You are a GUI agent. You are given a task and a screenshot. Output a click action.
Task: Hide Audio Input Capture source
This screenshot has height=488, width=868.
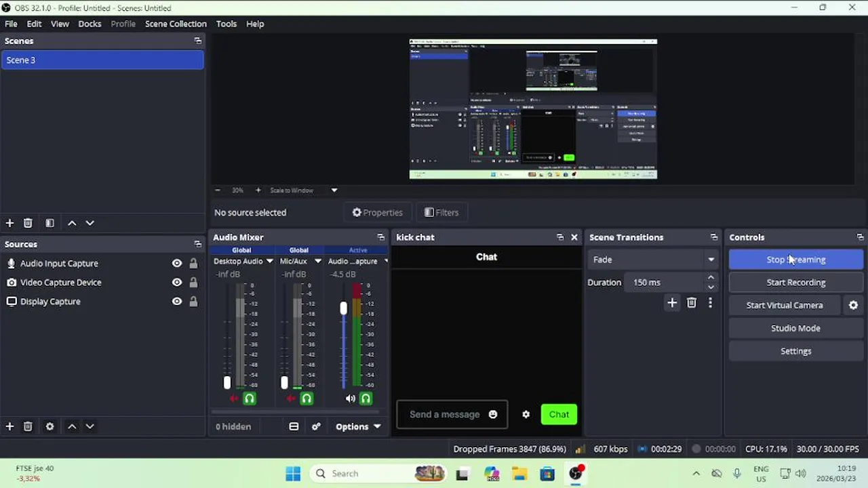(177, 263)
